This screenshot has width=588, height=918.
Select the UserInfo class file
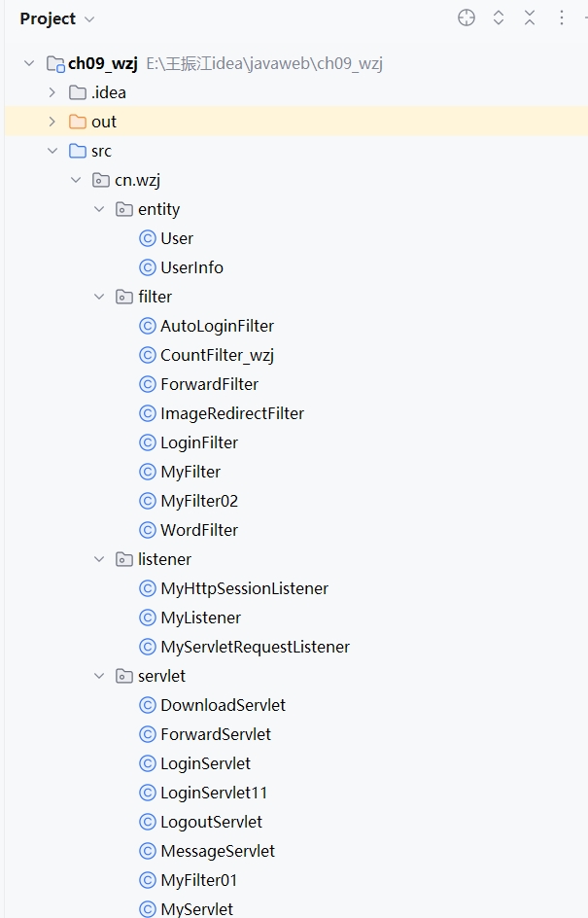191,267
